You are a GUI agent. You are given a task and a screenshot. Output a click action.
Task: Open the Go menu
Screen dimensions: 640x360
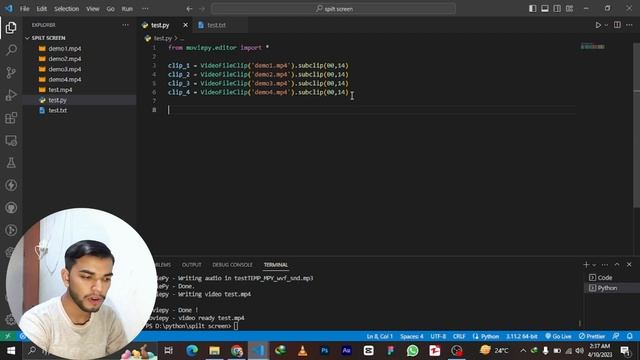[111, 9]
